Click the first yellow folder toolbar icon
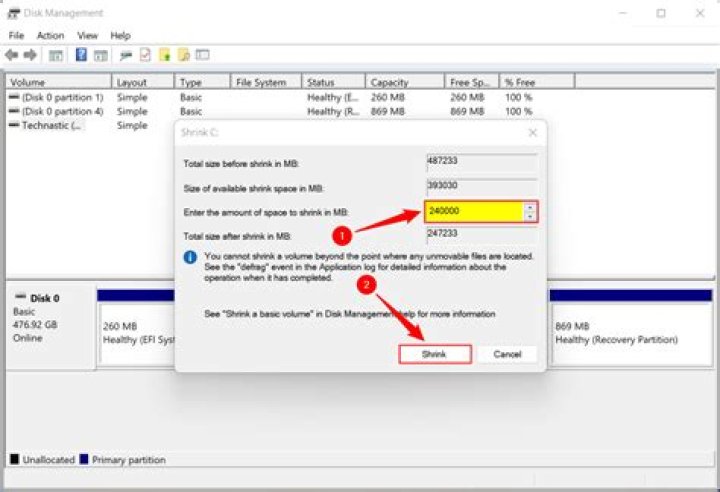The height and width of the screenshot is (492, 720). pos(164,55)
